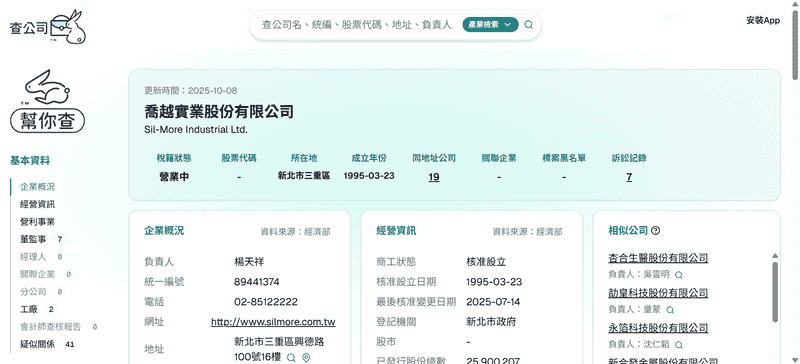Click 企業概況 card heading
This screenshot has height=364, width=800.
pyautogui.click(x=164, y=231)
